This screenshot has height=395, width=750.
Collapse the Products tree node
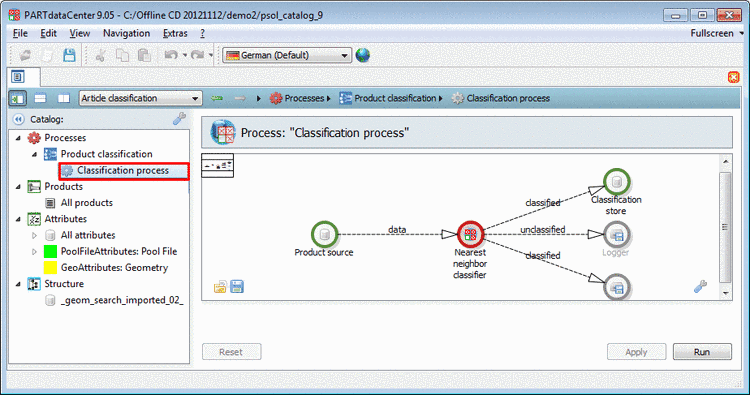tap(18, 187)
